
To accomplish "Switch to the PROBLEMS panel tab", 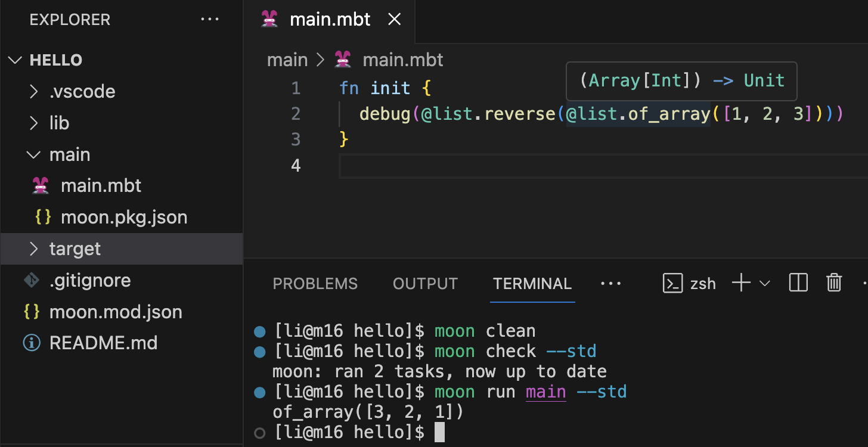I will tap(315, 284).
